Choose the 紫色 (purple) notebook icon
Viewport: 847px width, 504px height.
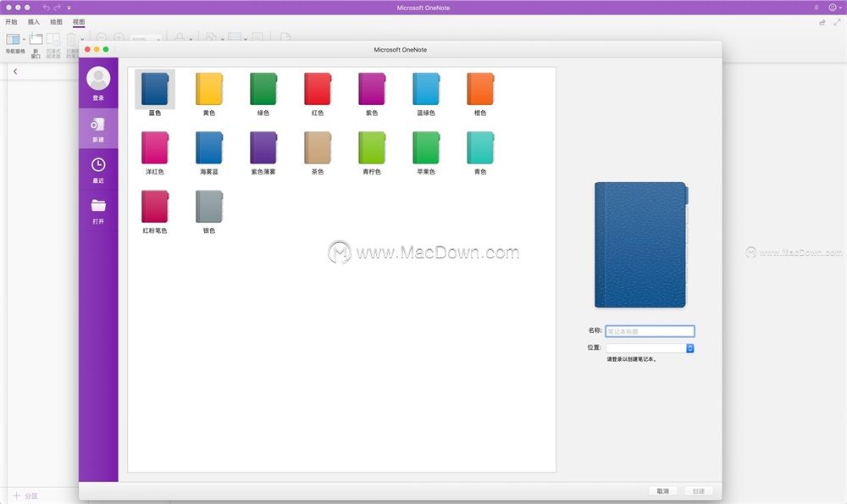click(x=372, y=89)
